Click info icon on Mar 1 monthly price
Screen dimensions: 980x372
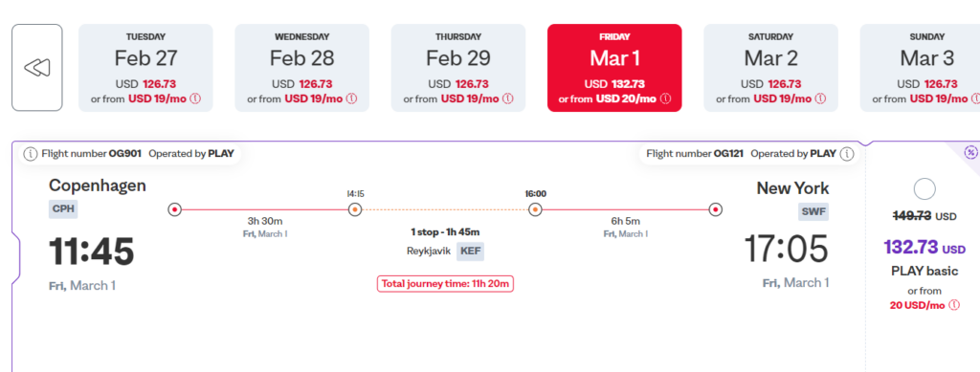click(x=665, y=98)
